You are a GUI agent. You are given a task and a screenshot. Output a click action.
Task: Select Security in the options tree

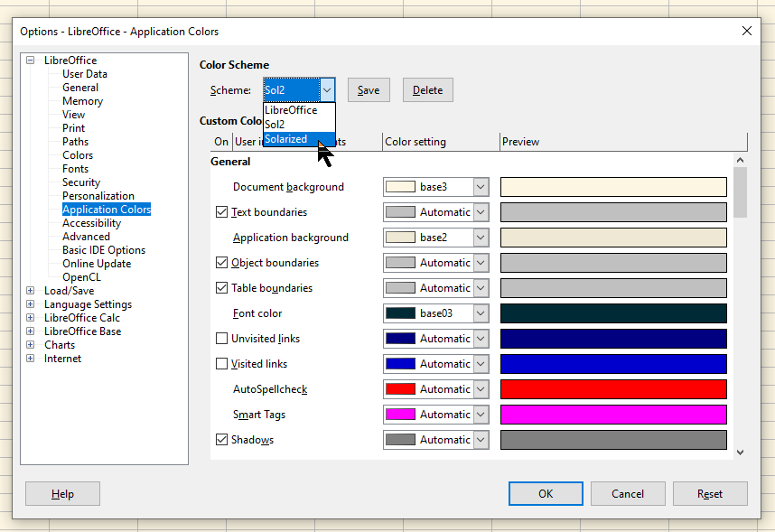81,182
